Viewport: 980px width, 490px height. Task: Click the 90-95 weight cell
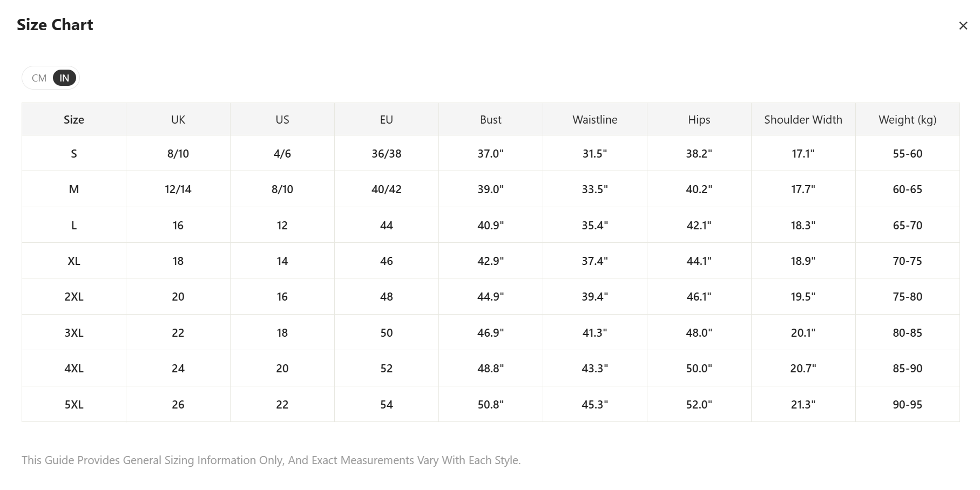(x=907, y=405)
